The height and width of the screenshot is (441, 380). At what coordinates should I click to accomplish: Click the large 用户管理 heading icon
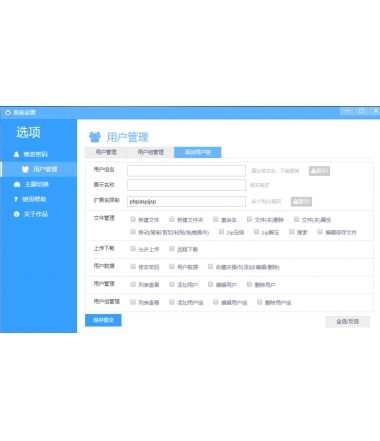[95, 137]
